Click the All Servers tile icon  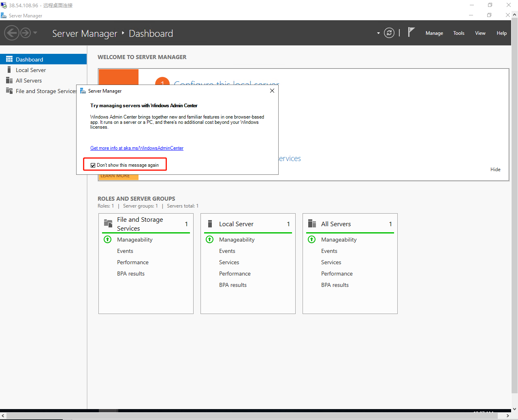tap(312, 224)
